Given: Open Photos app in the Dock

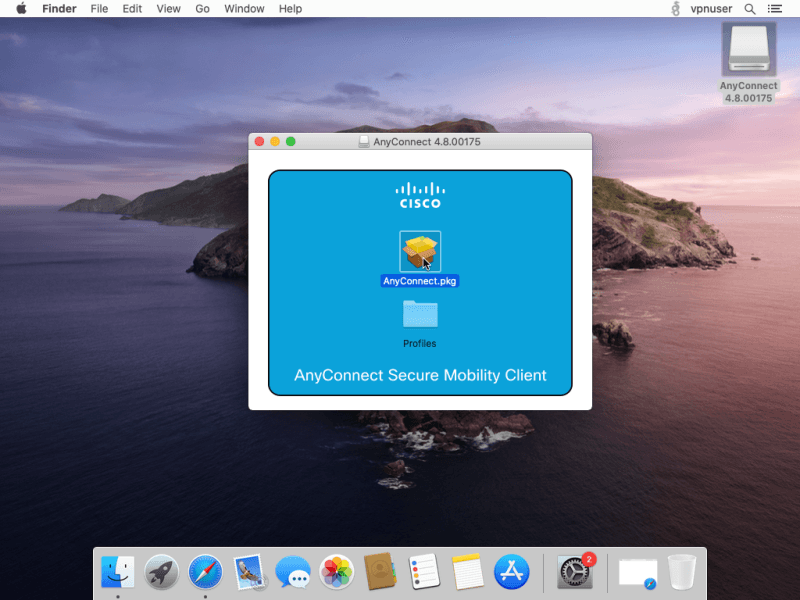Looking at the screenshot, I should click(336, 572).
